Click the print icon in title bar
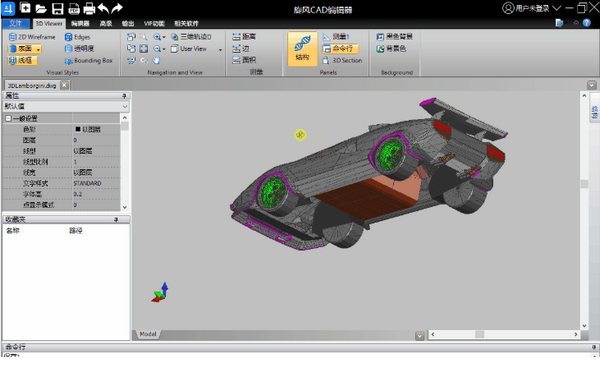 click(x=89, y=8)
